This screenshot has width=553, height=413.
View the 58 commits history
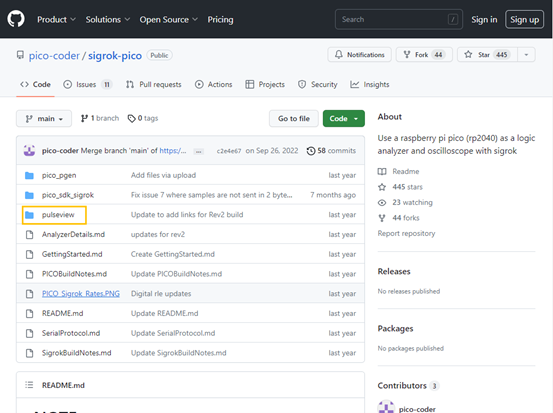pyautogui.click(x=331, y=151)
